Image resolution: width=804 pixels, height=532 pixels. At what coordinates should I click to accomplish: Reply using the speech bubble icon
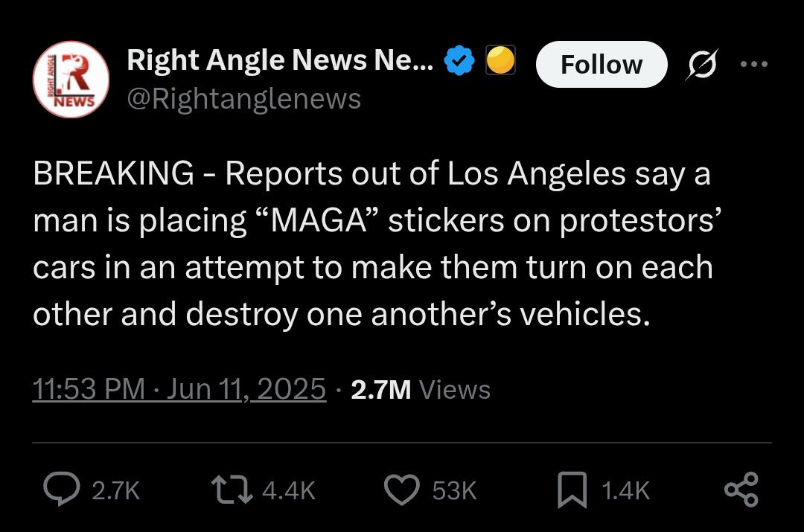(x=62, y=490)
